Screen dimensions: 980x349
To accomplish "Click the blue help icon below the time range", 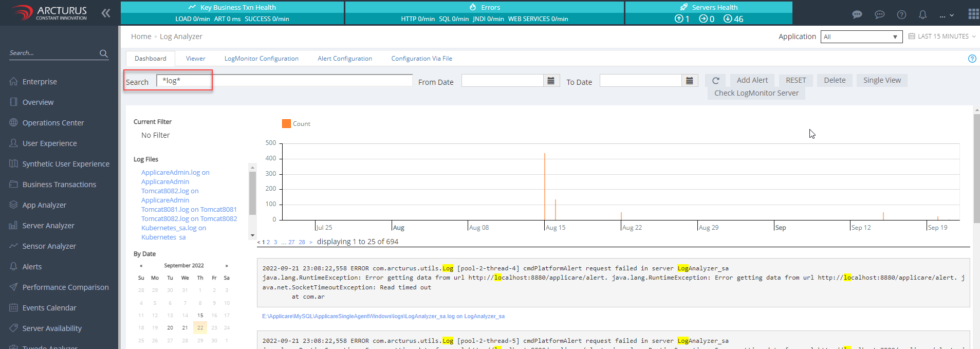I will (x=972, y=59).
